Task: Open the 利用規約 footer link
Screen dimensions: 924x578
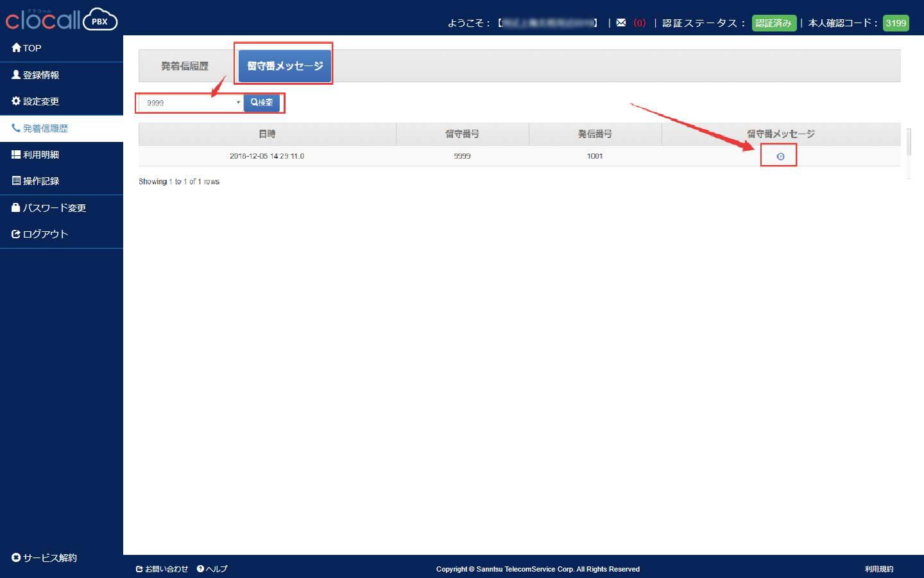Action: tap(879, 569)
